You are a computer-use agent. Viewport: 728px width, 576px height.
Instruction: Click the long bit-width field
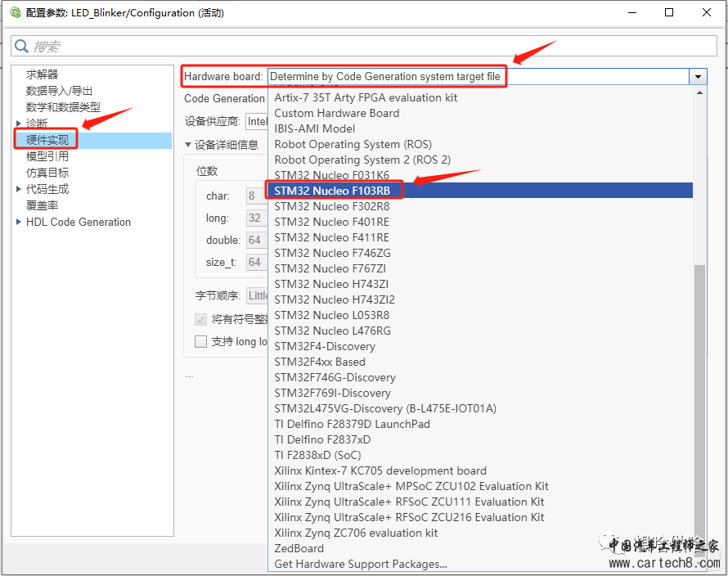257,218
